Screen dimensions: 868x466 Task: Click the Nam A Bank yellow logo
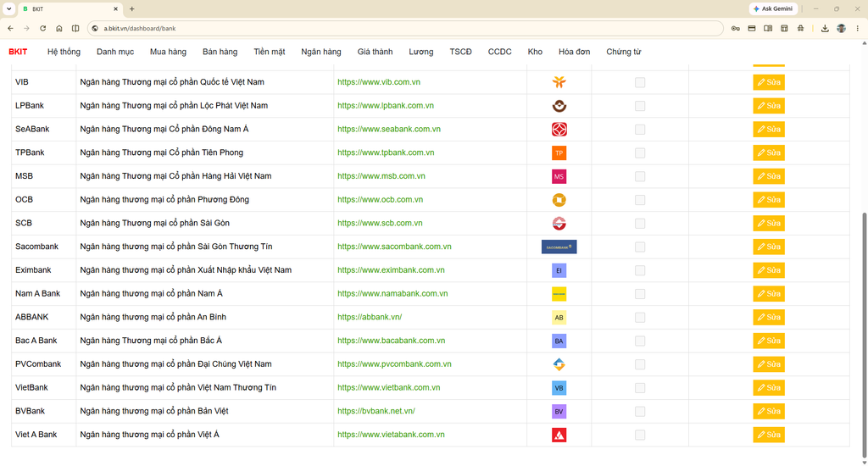559,294
